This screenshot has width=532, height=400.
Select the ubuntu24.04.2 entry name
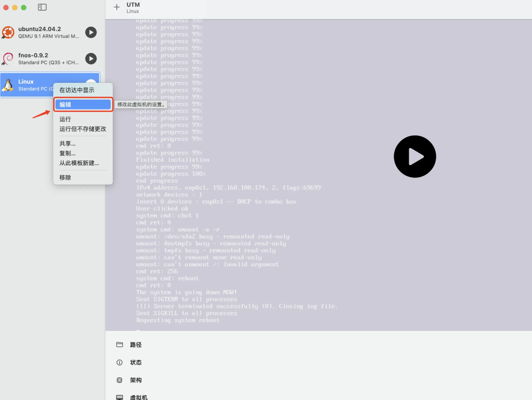(x=39, y=29)
